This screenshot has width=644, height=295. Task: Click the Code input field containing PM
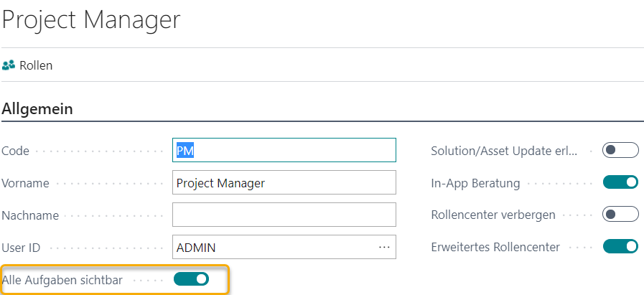click(284, 150)
